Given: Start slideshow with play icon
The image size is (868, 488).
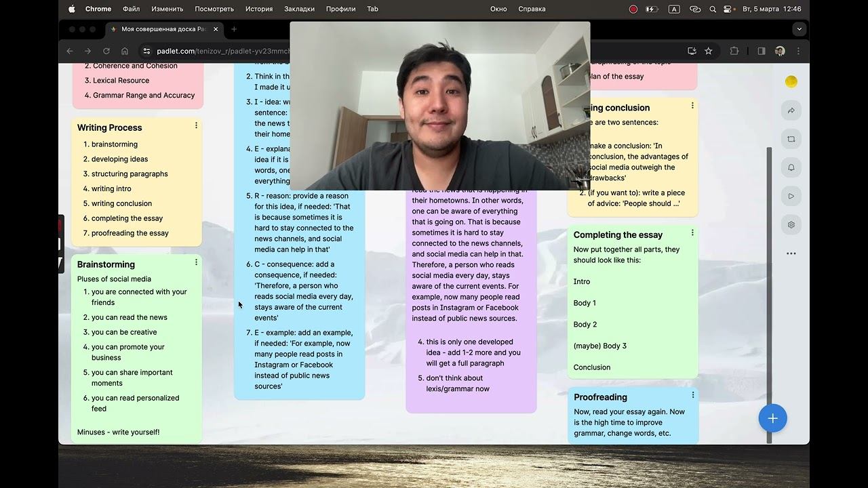Looking at the screenshot, I should [x=791, y=196].
